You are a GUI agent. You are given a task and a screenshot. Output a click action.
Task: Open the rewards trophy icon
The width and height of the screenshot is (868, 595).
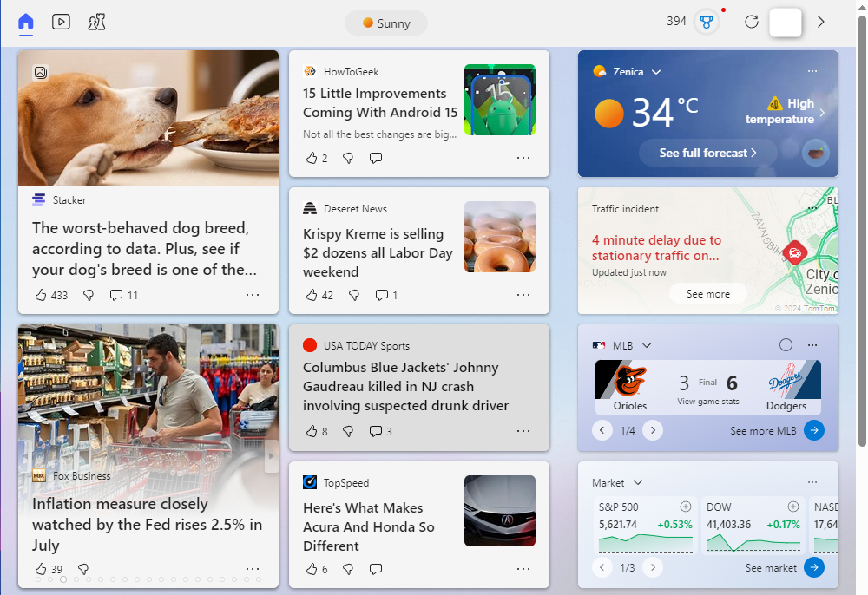coord(706,23)
